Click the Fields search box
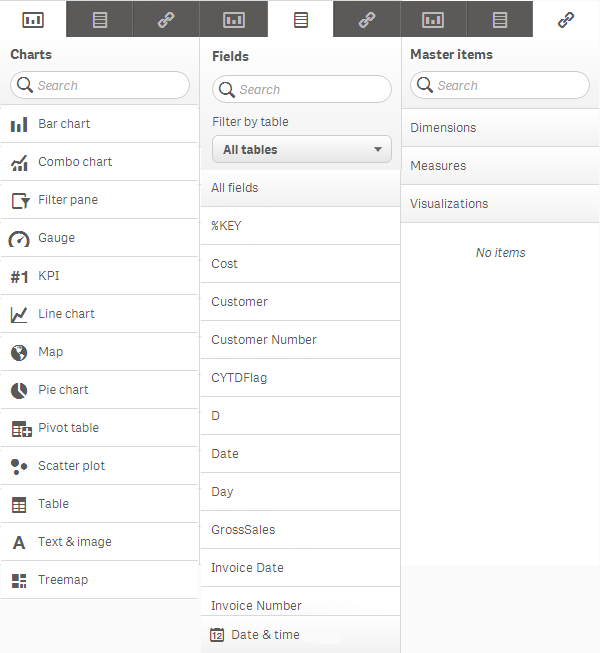Viewport: 600px width, 653px height. point(310,90)
